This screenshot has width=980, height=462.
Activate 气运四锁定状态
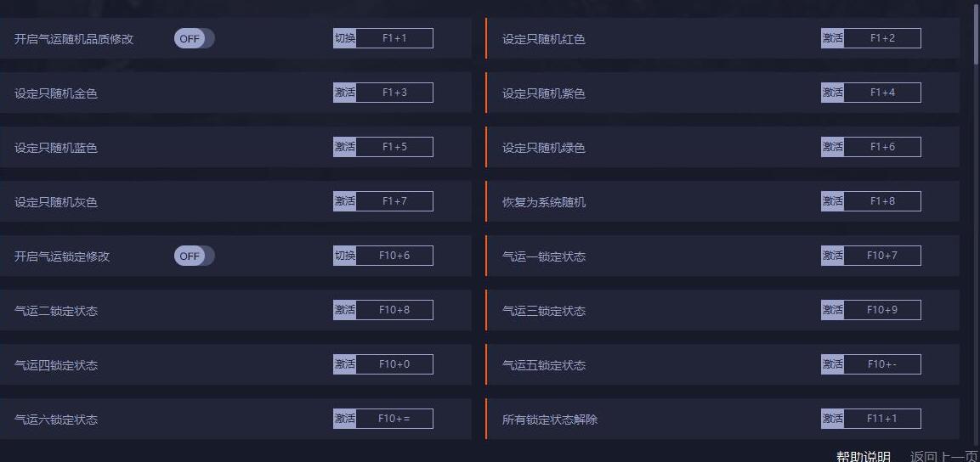pos(344,364)
